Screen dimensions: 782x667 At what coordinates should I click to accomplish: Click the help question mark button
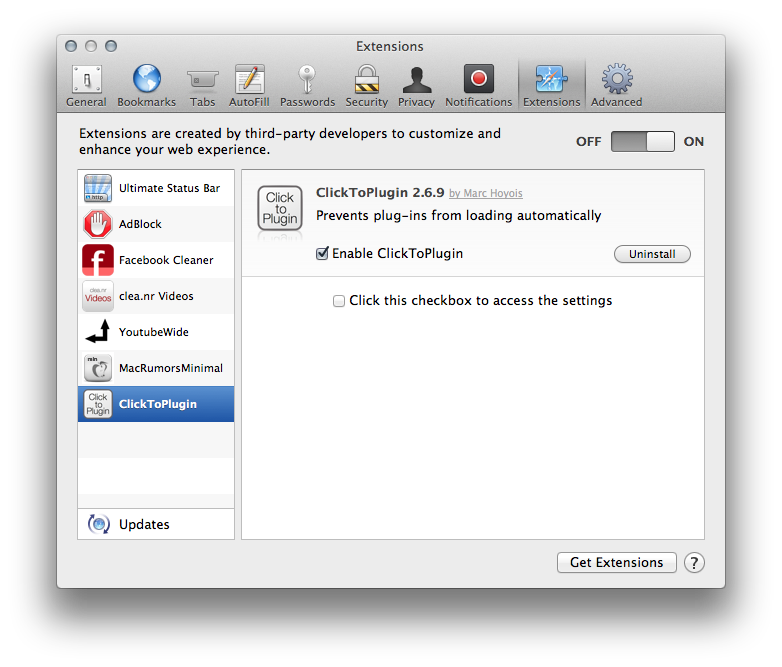pyautogui.click(x=694, y=563)
